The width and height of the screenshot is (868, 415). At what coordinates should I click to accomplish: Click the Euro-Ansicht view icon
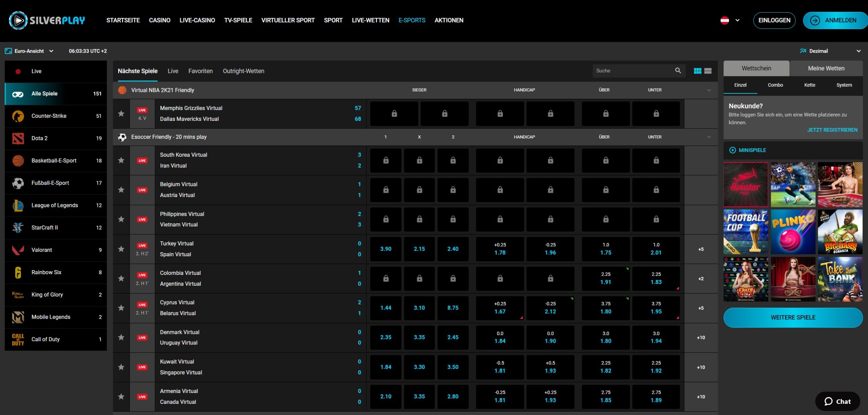point(8,51)
